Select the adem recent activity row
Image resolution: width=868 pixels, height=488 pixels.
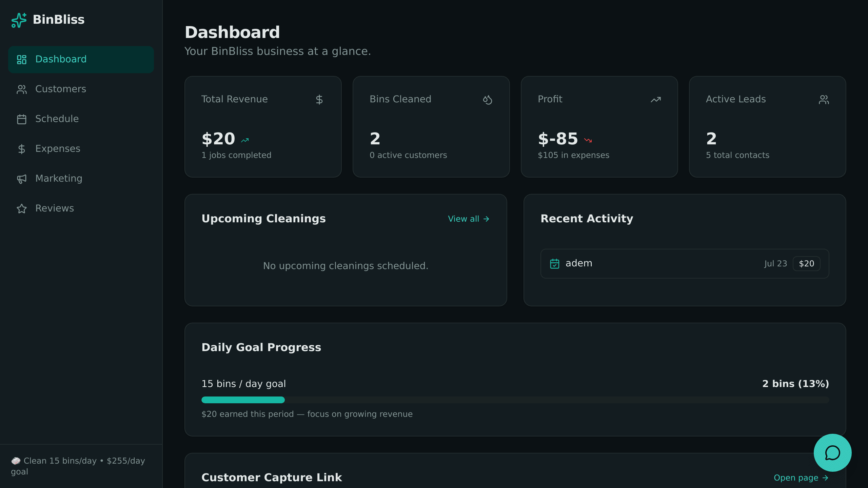(685, 264)
